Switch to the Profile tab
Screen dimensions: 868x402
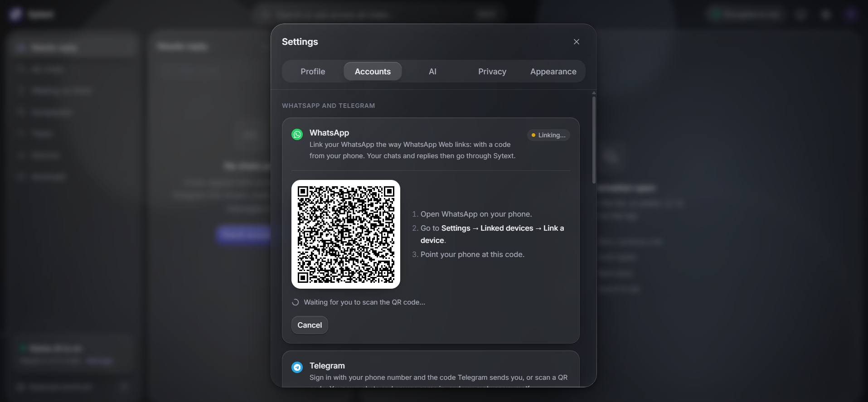(313, 72)
